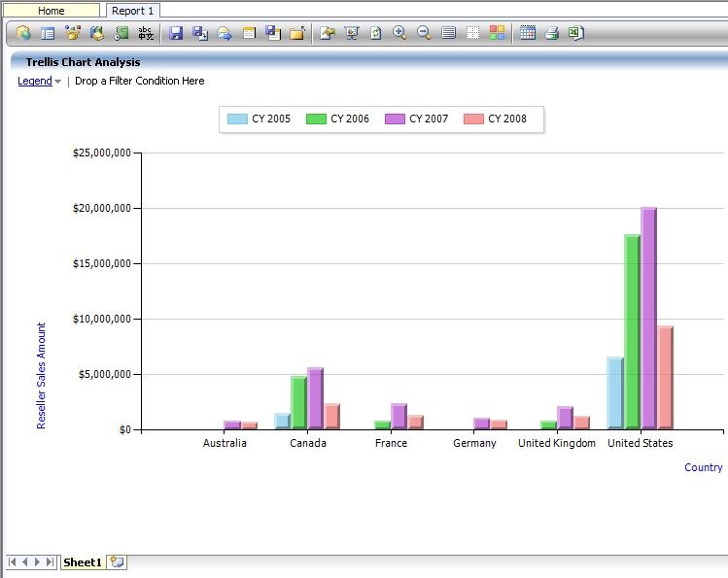Click the CY 2005 blue legend swatch

click(237, 119)
